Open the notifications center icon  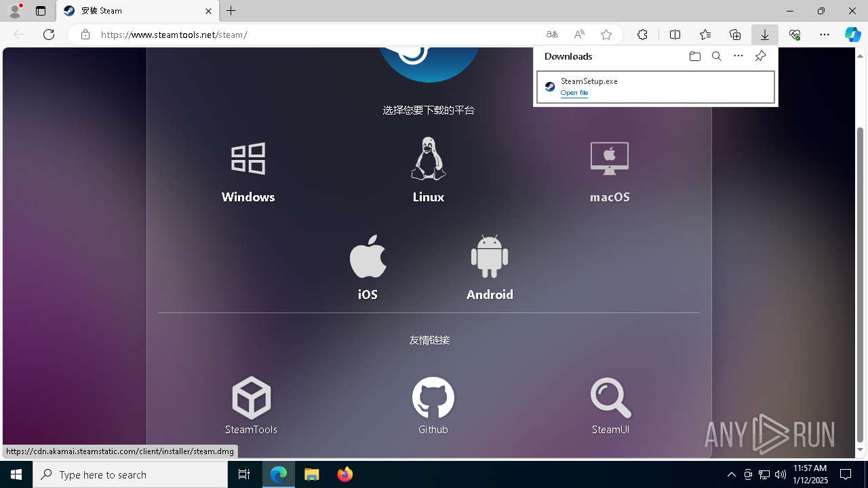tap(846, 474)
